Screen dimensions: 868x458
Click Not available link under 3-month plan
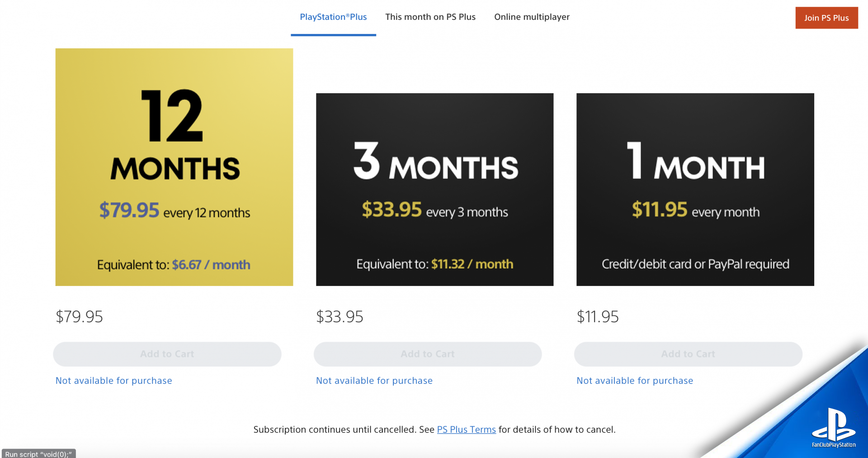[x=374, y=381]
